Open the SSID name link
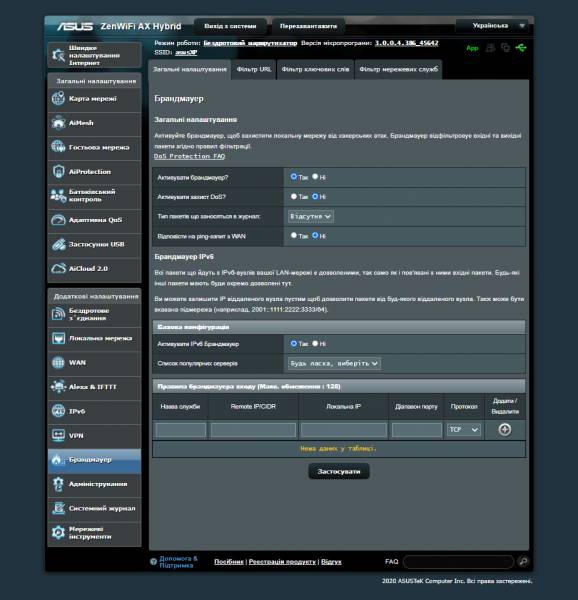Screen dimensions: 578x600 (x=186, y=52)
